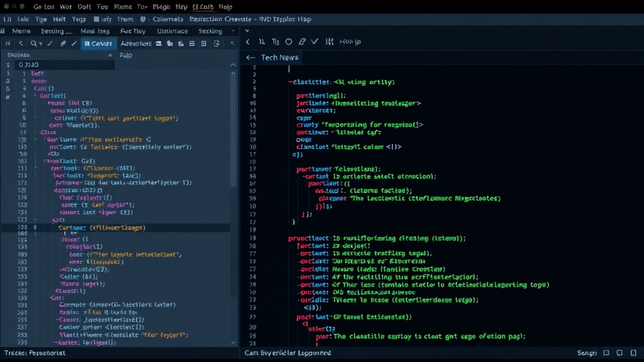Click the Hon ip label in right toolbar
Viewport: 644px width, 362px height.
[350, 41]
